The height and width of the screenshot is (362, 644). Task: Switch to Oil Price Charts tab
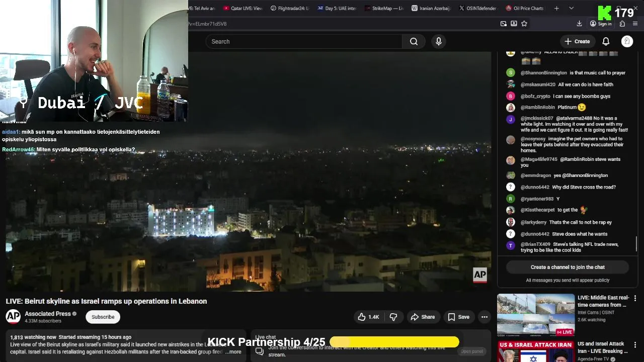tap(525, 8)
